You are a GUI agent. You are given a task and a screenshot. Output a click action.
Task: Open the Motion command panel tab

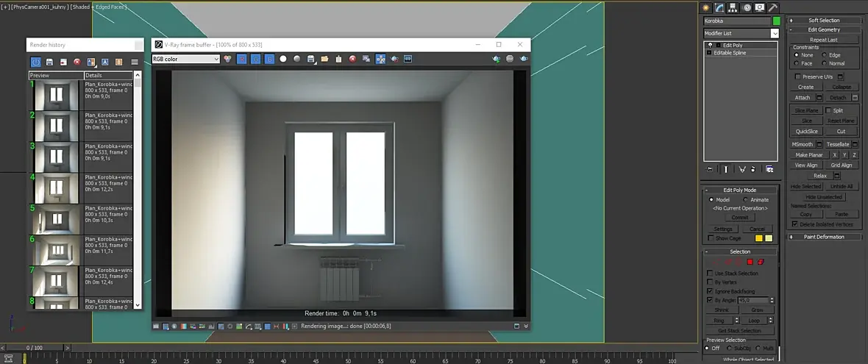(747, 8)
